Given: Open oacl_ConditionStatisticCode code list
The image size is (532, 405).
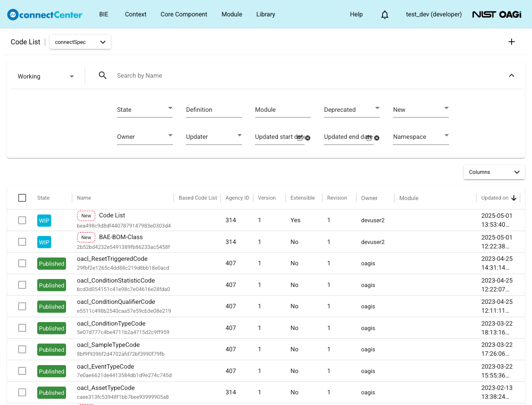Looking at the screenshot, I should click(116, 280).
